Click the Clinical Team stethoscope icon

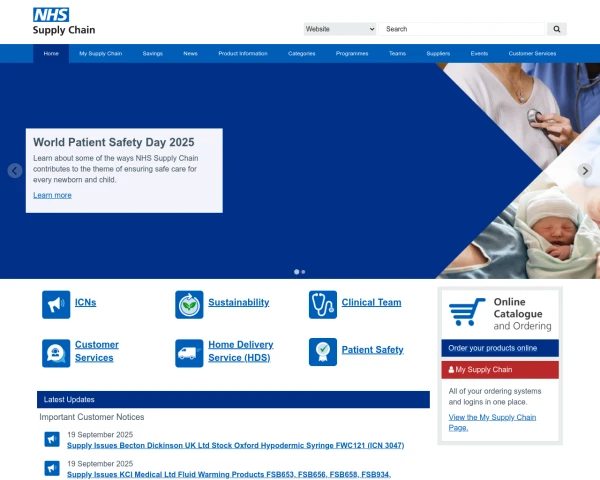pyautogui.click(x=323, y=305)
